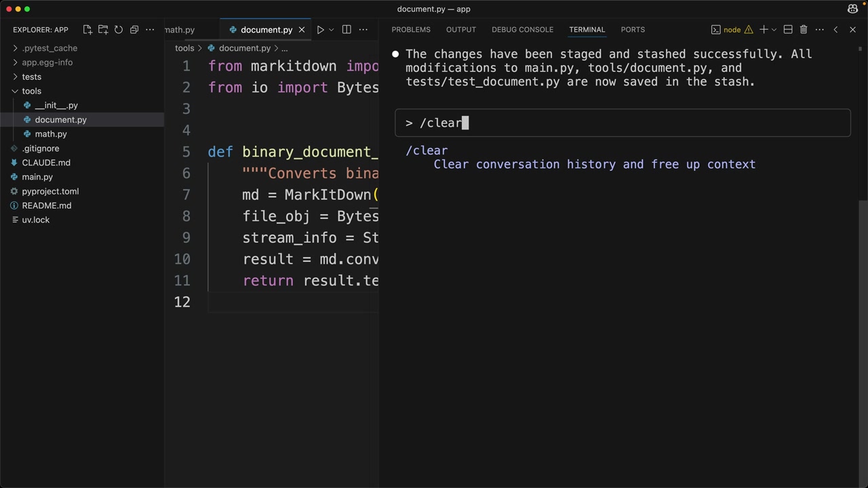
Task: Open main.py from the file tree
Action: point(37,177)
